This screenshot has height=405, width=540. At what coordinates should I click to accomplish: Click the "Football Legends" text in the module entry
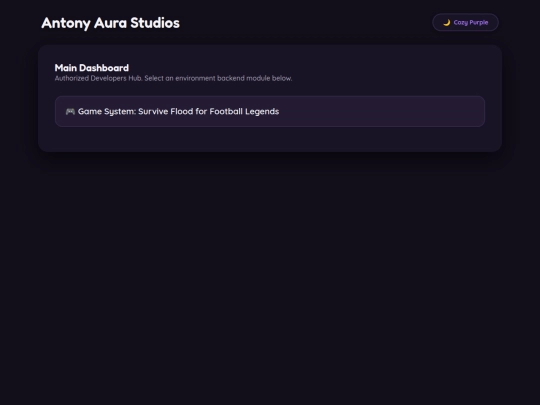click(x=244, y=111)
